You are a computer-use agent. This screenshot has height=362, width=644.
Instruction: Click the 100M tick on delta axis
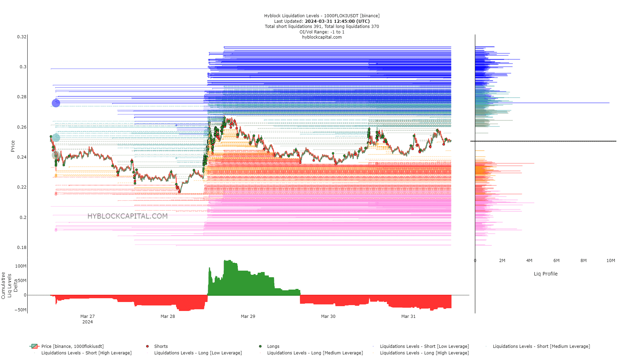point(21,266)
